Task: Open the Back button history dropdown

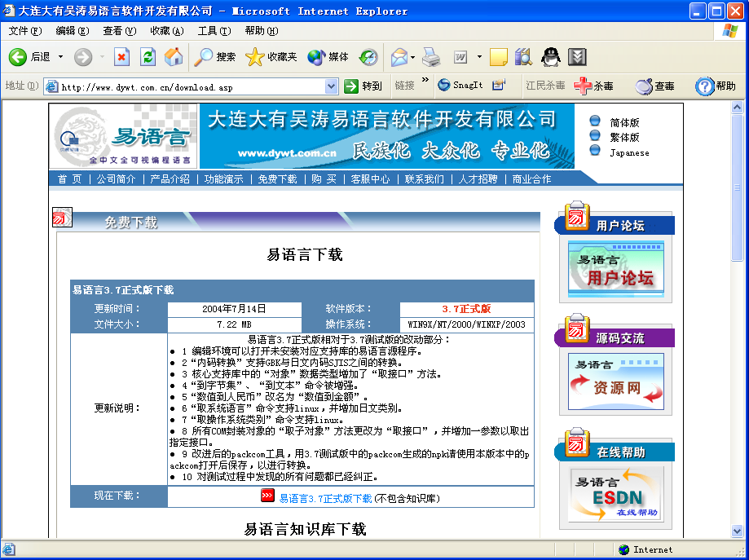Action: coord(60,57)
